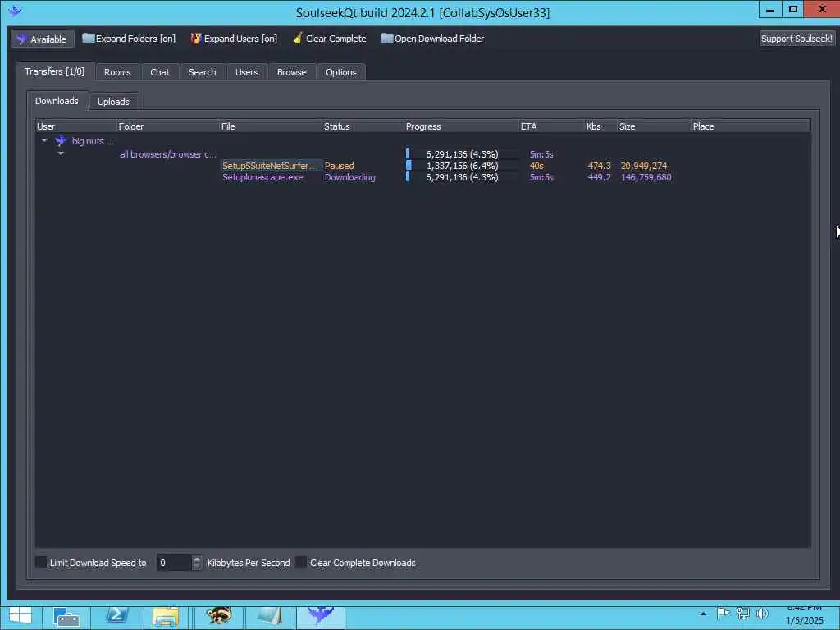Sort by the Folder column header

click(x=167, y=126)
